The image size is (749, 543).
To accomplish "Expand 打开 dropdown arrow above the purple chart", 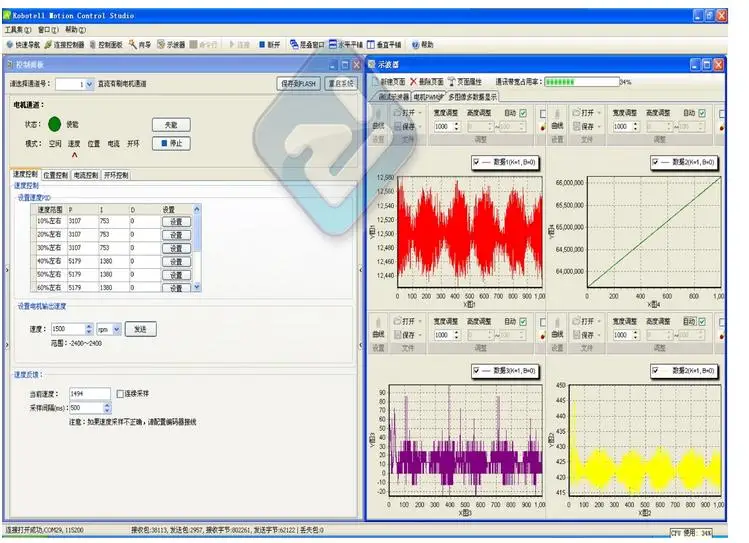I will [420, 321].
